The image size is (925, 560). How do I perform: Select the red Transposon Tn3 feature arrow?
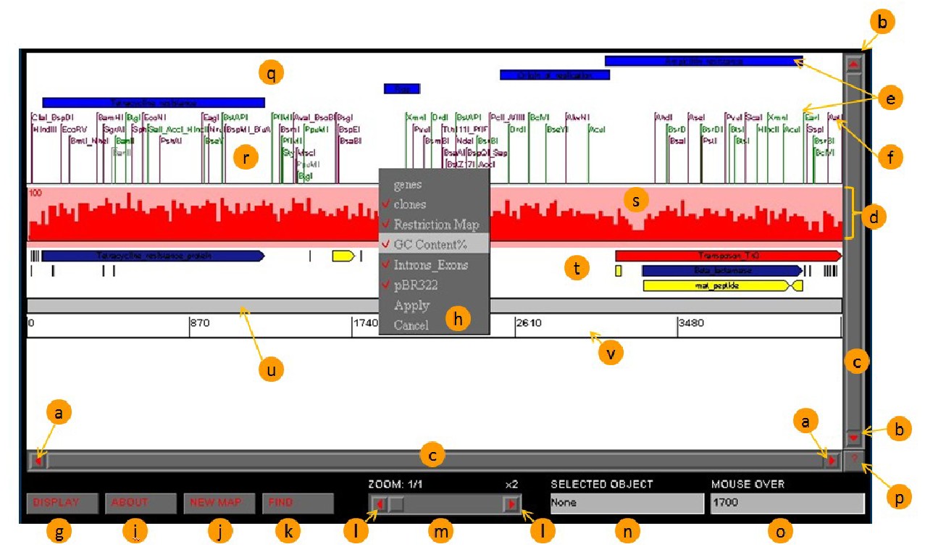[728, 256]
